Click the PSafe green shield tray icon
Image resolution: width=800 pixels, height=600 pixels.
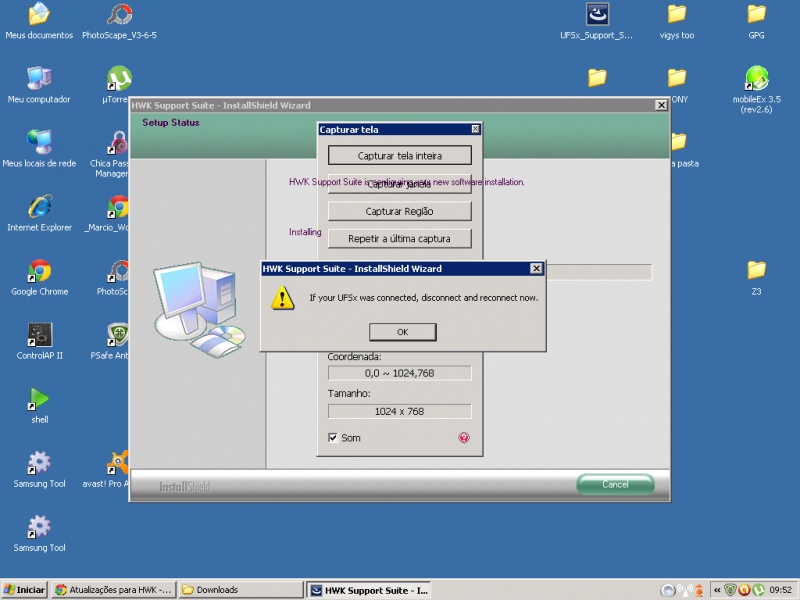[731, 590]
